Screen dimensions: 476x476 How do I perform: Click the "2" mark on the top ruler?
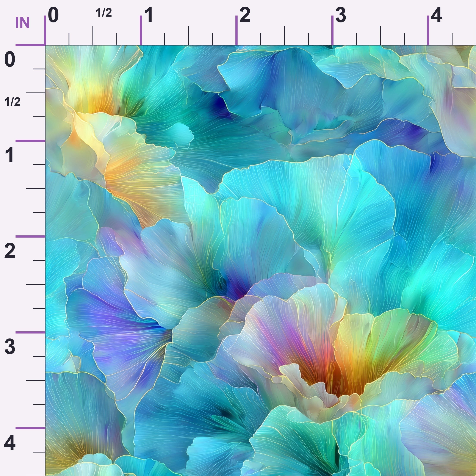click(245, 15)
